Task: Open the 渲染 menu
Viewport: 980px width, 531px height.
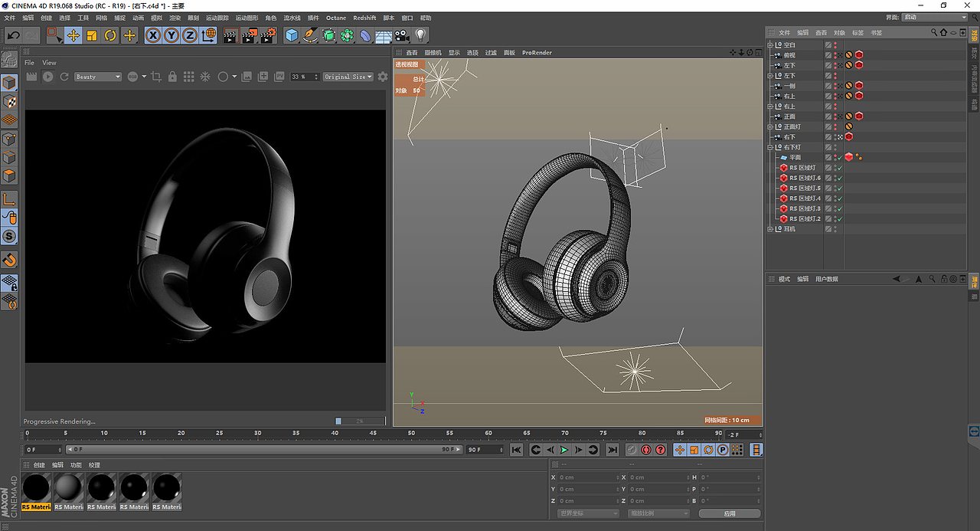Action: tap(175, 18)
